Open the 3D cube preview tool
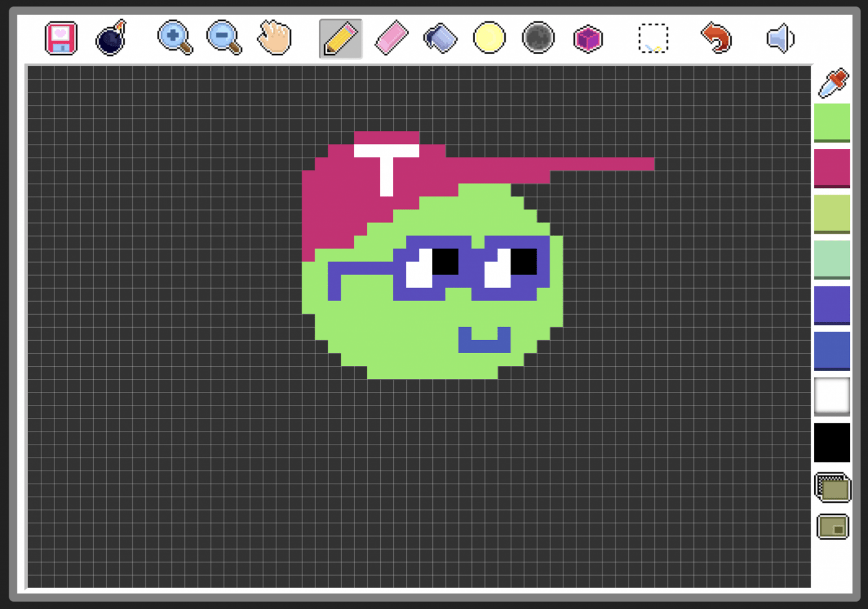 click(x=588, y=38)
